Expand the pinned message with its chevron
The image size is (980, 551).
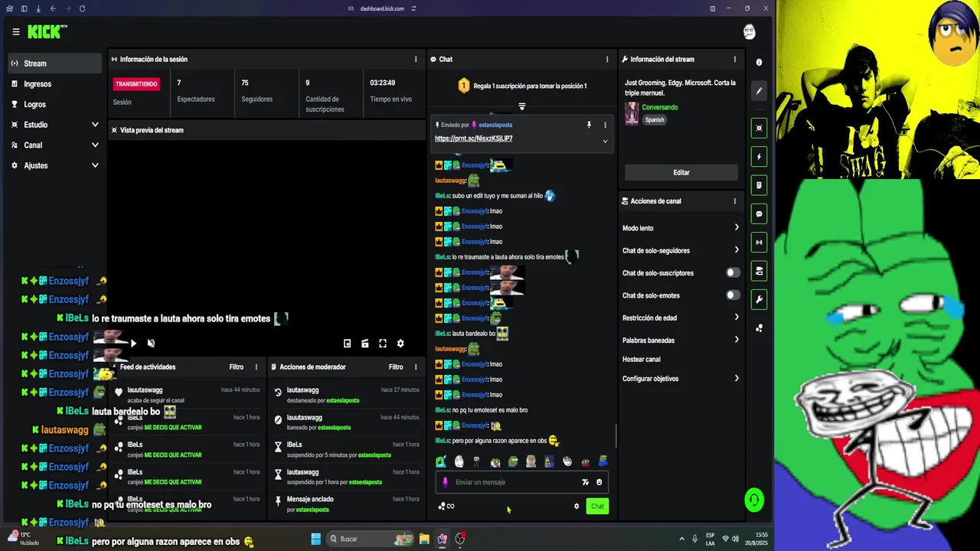pyautogui.click(x=605, y=141)
